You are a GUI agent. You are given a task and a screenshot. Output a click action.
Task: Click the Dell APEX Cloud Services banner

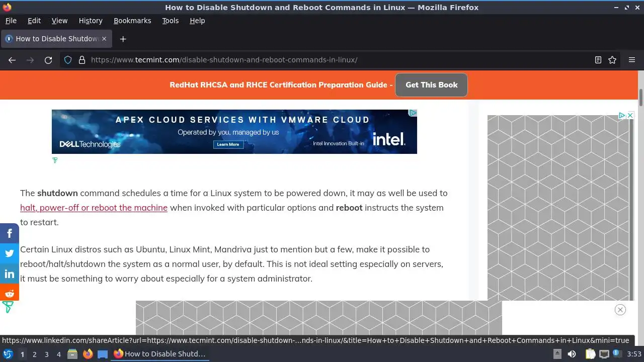tap(234, 132)
